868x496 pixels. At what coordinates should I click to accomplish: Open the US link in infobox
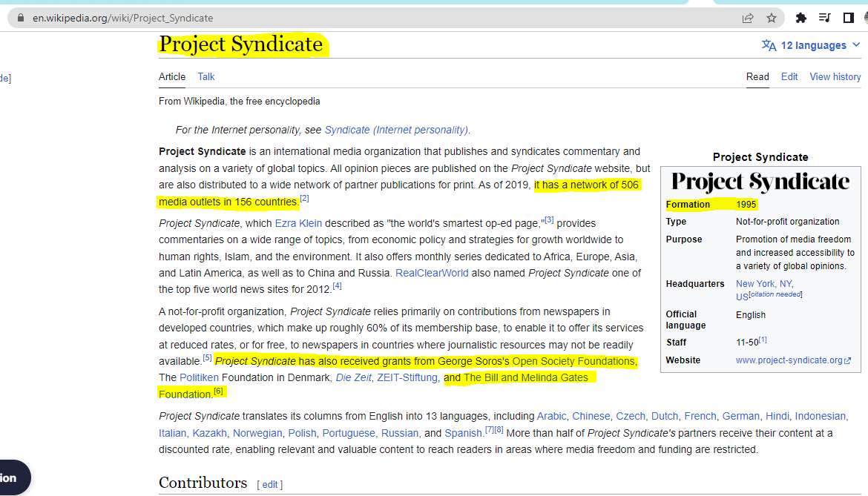click(742, 297)
